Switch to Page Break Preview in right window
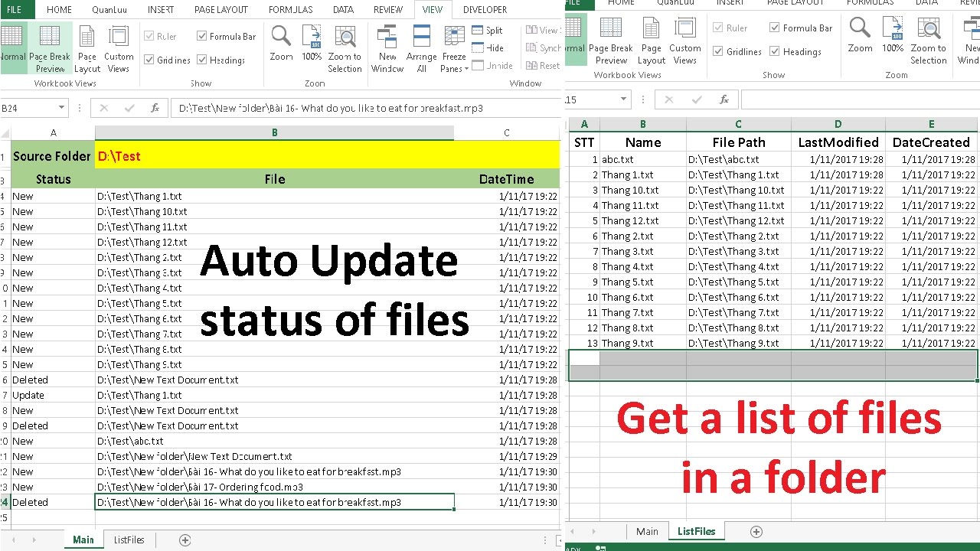 611,41
